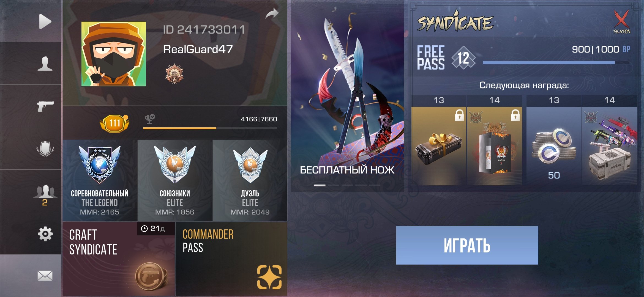The image size is (644, 297).
Task: Open the Craft Syndicate event tile
Action: tap(119, 259)
